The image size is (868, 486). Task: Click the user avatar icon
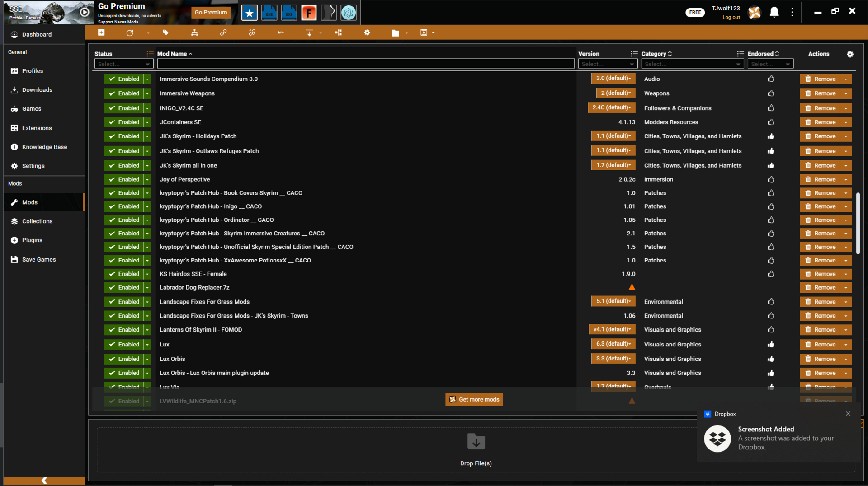click(x=755, y=12)
